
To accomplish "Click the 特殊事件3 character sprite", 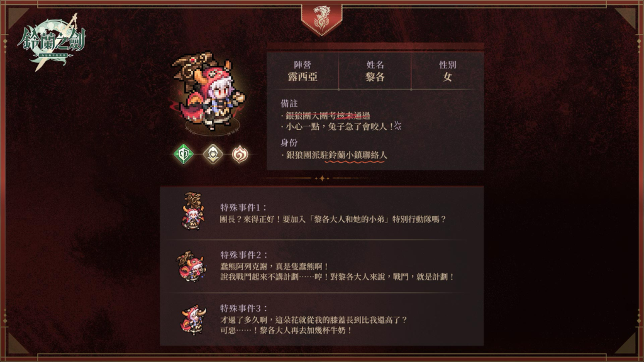I will pyautogui.click(x=192, y=320).
